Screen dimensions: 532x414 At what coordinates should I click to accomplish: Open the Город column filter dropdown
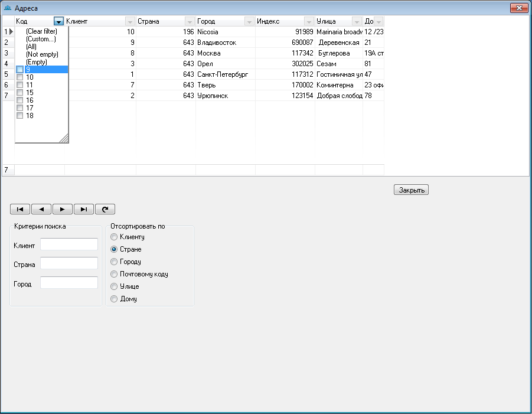point(249,21)
